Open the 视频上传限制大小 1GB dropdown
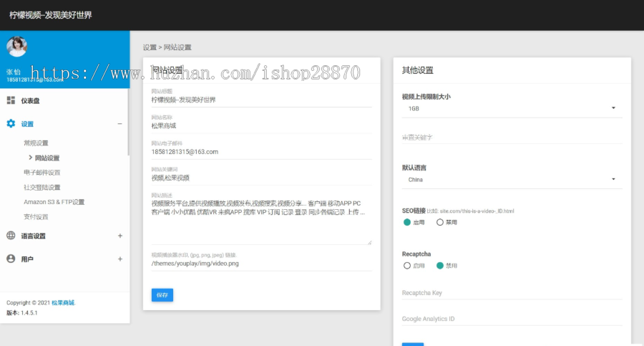 click(x=512, y=109)
